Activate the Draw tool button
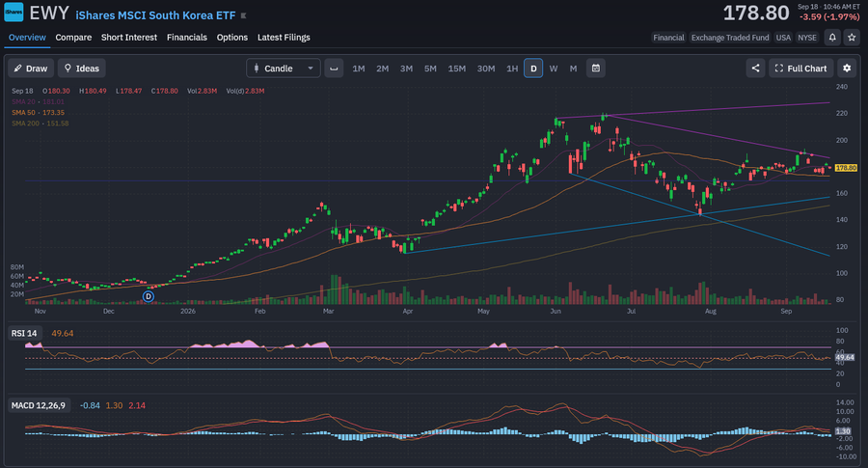Screen dimensions: 868x468 pyautogui.click(x=31, y=69)
